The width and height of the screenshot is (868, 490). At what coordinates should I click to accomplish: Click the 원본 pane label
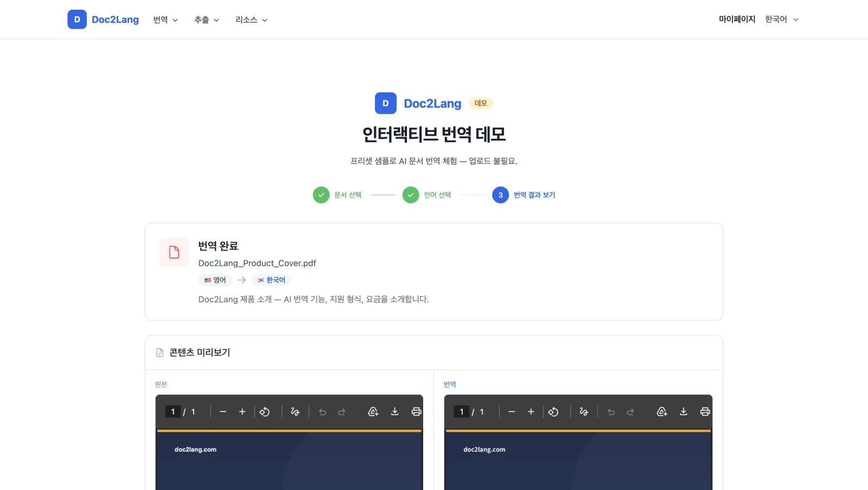point(161,384)
